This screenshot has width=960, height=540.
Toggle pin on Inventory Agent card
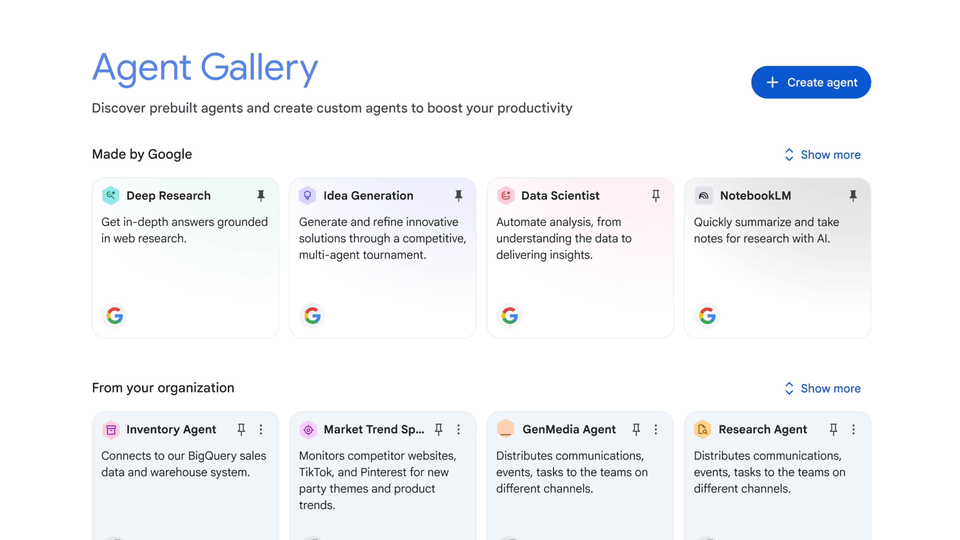click(x=241, y=430)
